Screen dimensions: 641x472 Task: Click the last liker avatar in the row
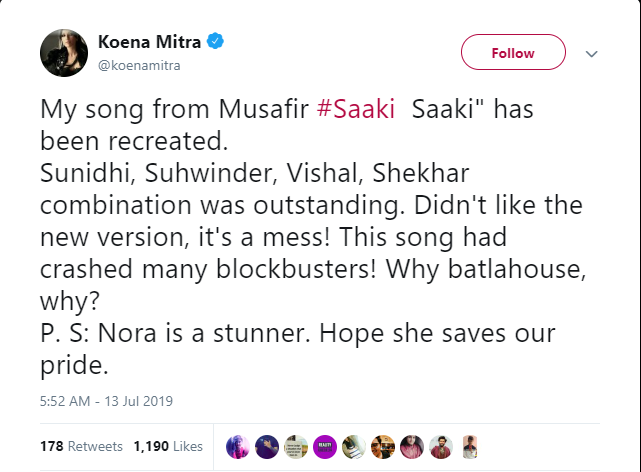point(470,446)
